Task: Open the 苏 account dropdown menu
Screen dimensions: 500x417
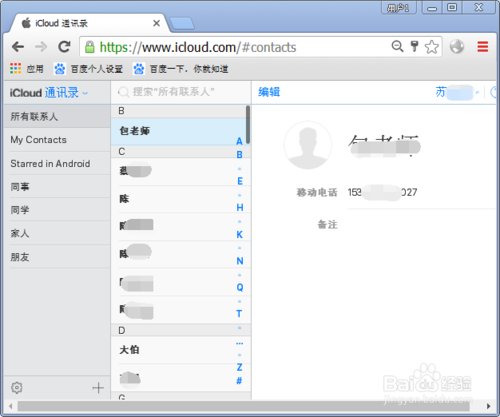Action: 457,92
